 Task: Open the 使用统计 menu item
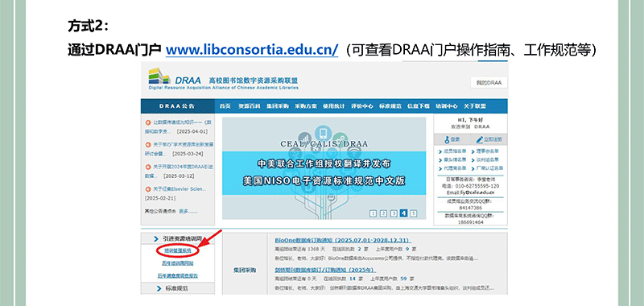click(x=334, y=106)
